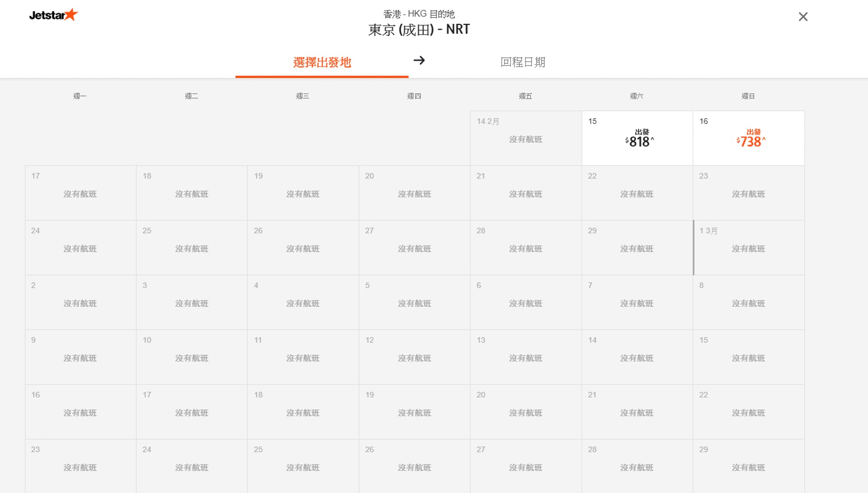Choose February 15 with fare $818
The width and height of the screenshot is (868, 493).
[x=637, y=138]
